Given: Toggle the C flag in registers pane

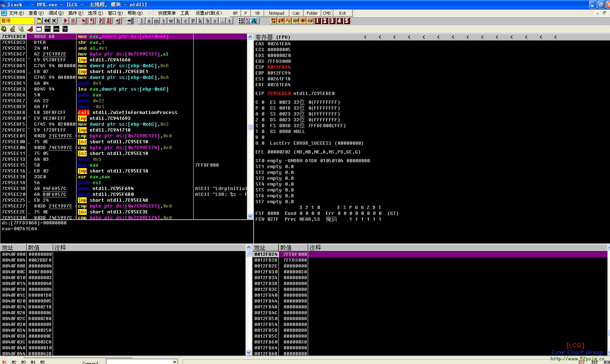Looking at the screenshot, I should click(263, 102).
